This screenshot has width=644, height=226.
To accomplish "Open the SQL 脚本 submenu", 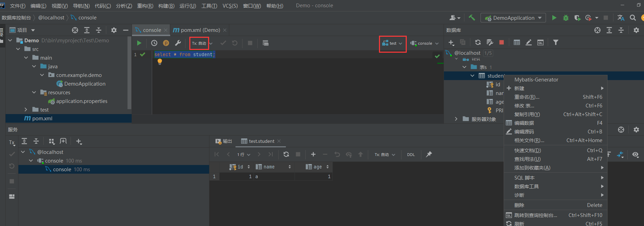I will click(555, 177).
